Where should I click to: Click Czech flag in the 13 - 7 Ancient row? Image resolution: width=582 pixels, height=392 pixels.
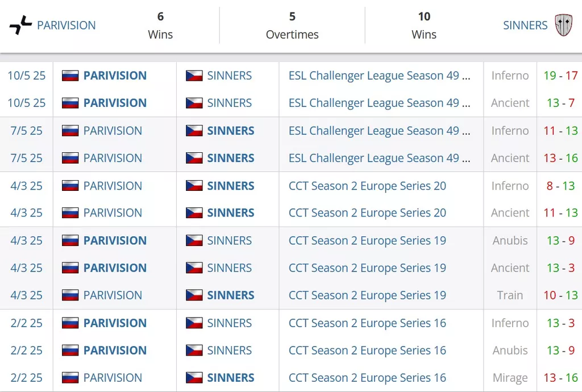tap(194, 103)
